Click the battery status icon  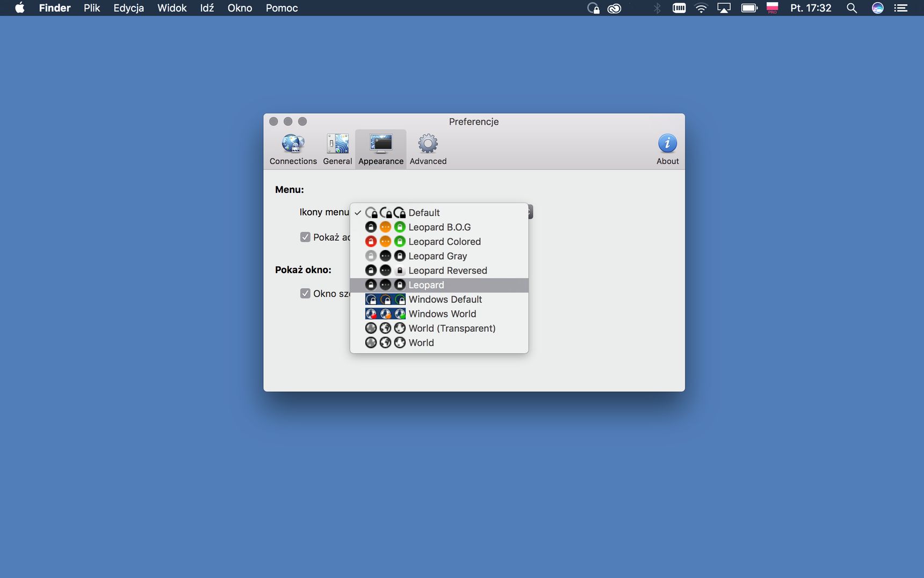749,8
